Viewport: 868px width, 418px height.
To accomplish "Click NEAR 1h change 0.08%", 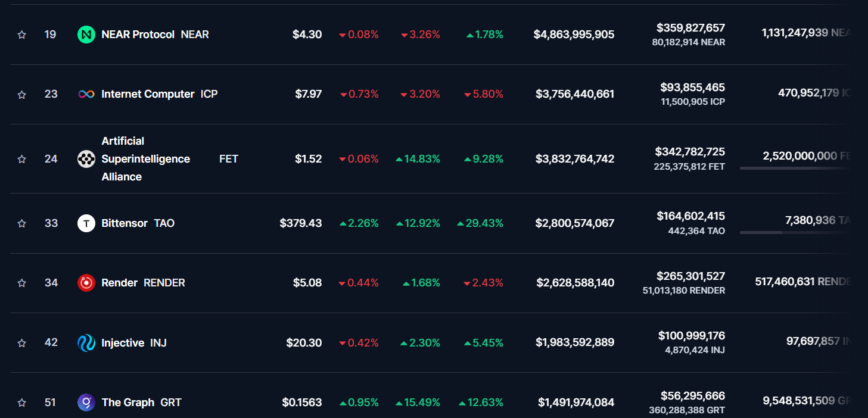I will tap(359, 35).
